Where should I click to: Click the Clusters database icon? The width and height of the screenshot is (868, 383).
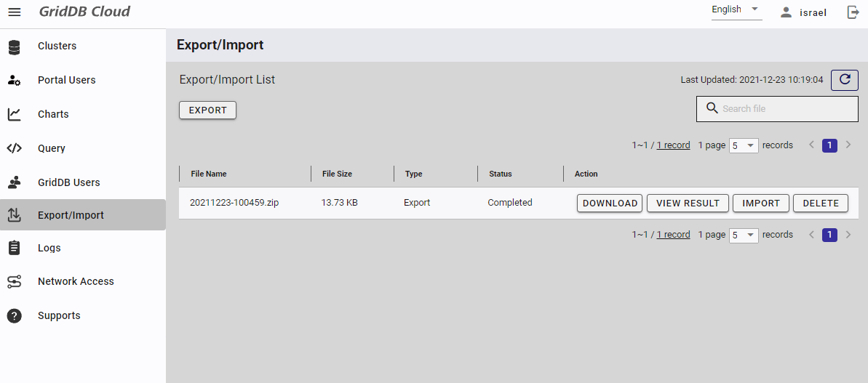click(15, 47)
